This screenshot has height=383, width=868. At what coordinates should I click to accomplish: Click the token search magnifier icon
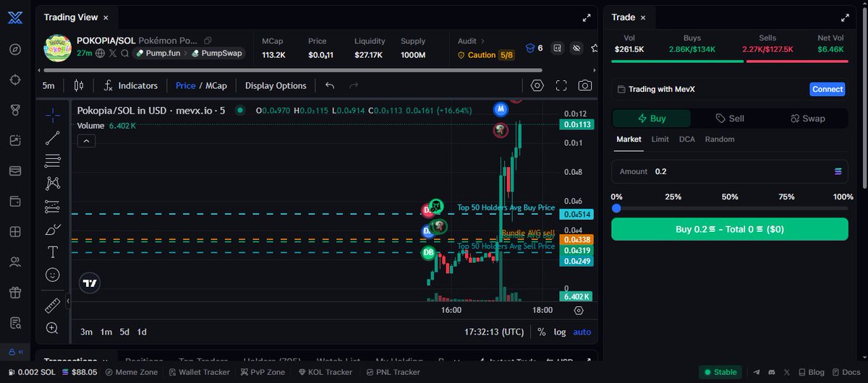124,53
